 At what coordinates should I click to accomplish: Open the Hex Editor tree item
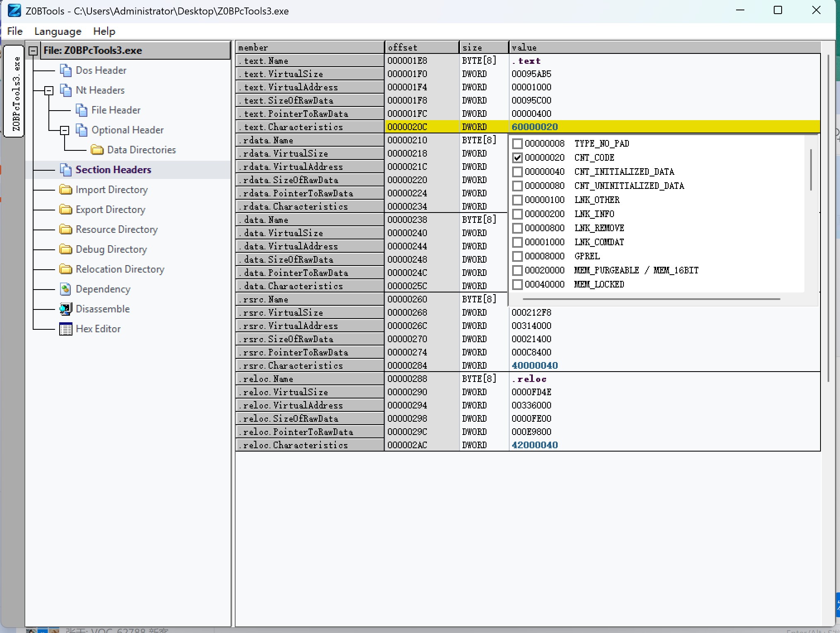click(x=98, y=329)
